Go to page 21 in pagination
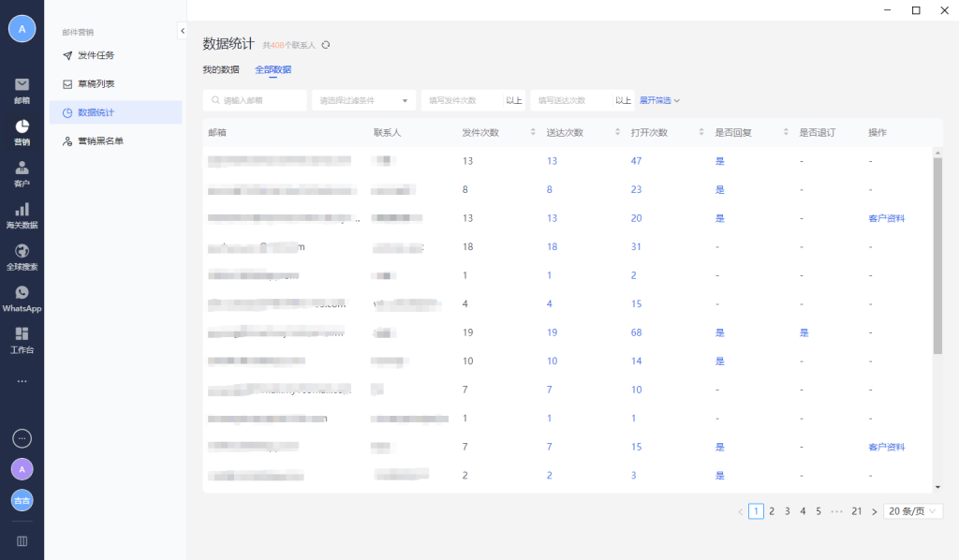 pyautogui.click(x=856, y=511)
